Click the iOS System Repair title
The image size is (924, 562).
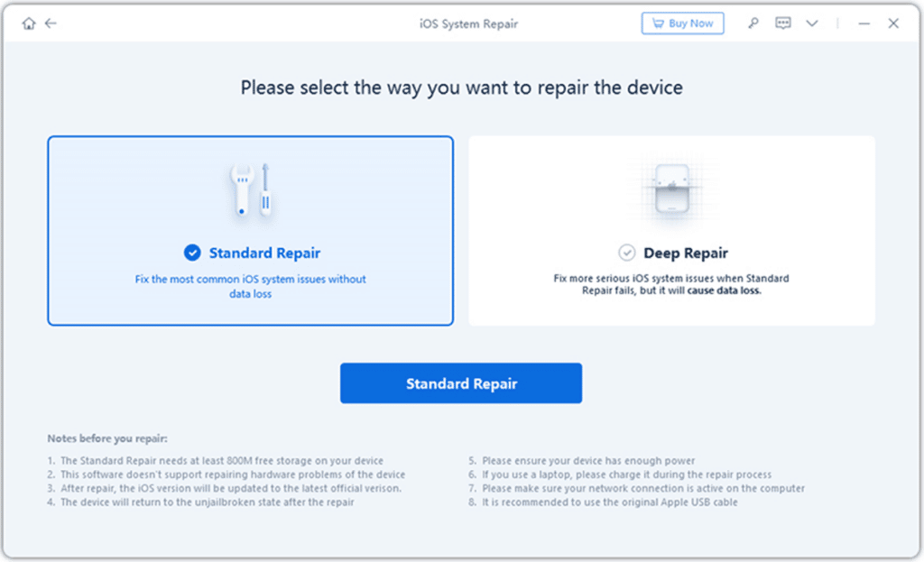(467, 23)
